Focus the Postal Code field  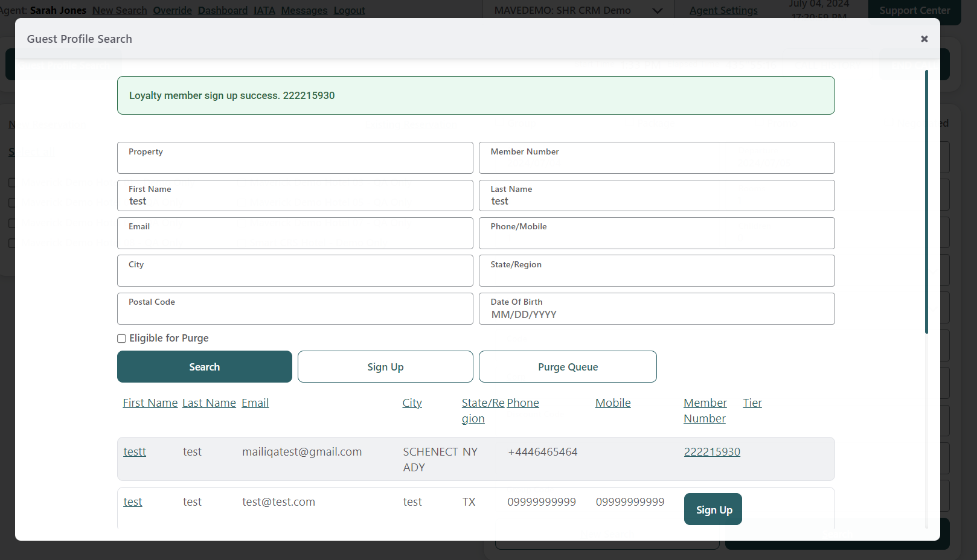pyautogui.click(x=295, y=309)
